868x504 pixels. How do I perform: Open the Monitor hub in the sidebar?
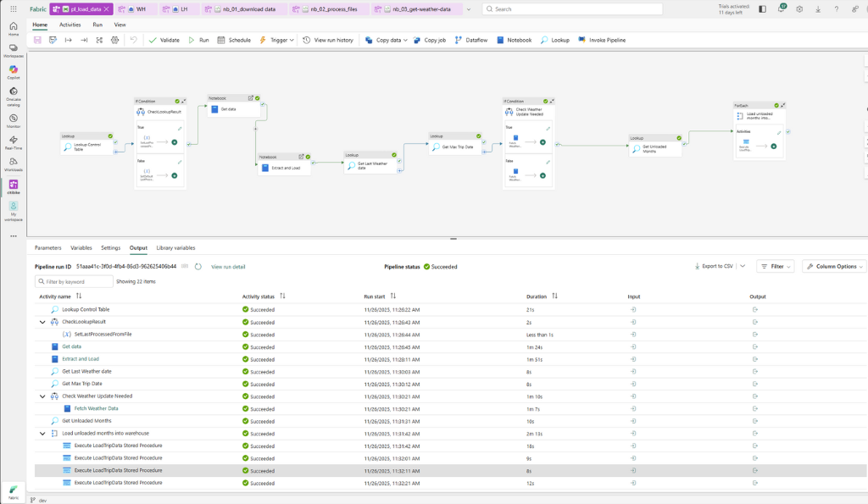click(14, 120)
